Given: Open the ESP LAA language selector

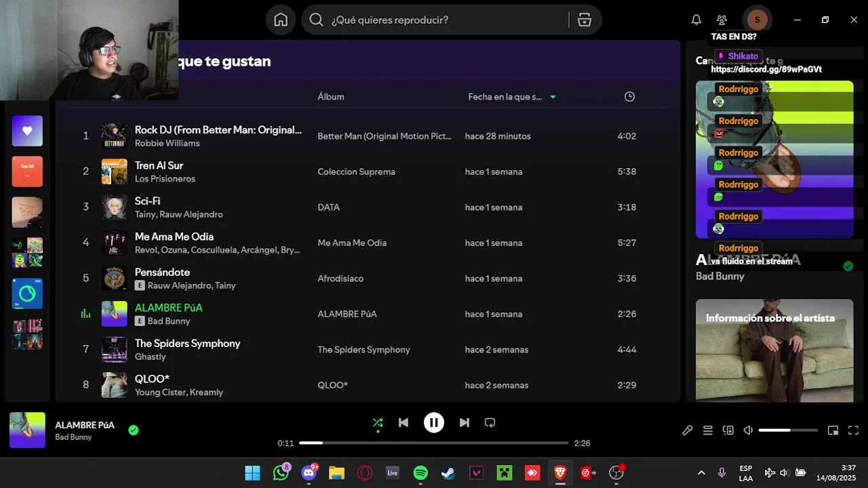Looking at the screenshot, I should (x=746, y=472).
